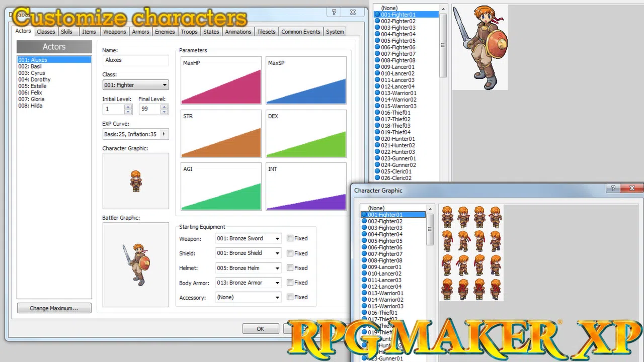This screenshot has height=362, width=644.
Task: Select 008-Fighter08 in Character Graphic dialog
Action: 385,260
